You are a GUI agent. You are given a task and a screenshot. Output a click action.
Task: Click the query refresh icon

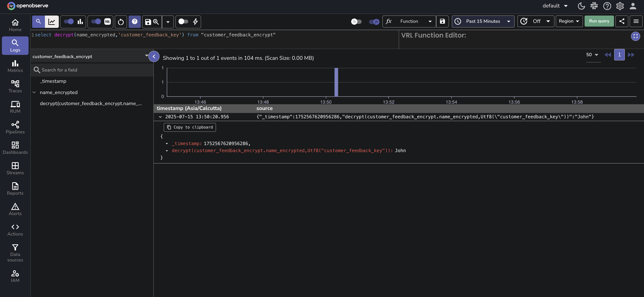coord(121,22)
